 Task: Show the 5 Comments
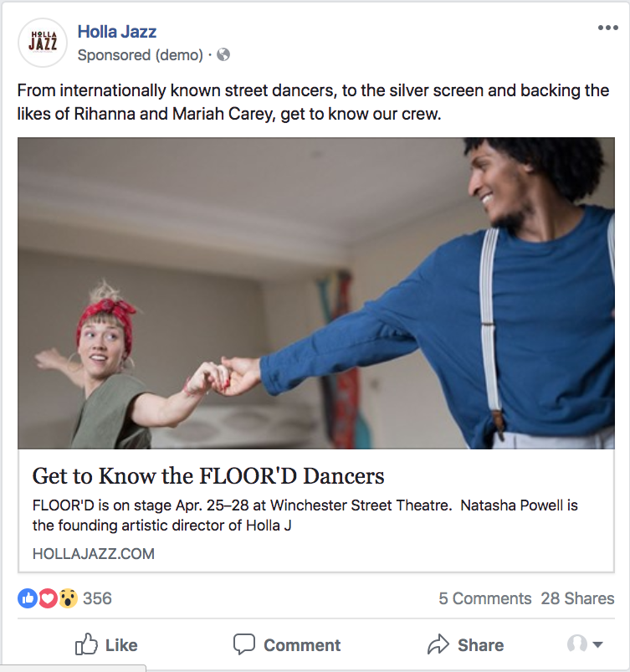pos(484,598)
